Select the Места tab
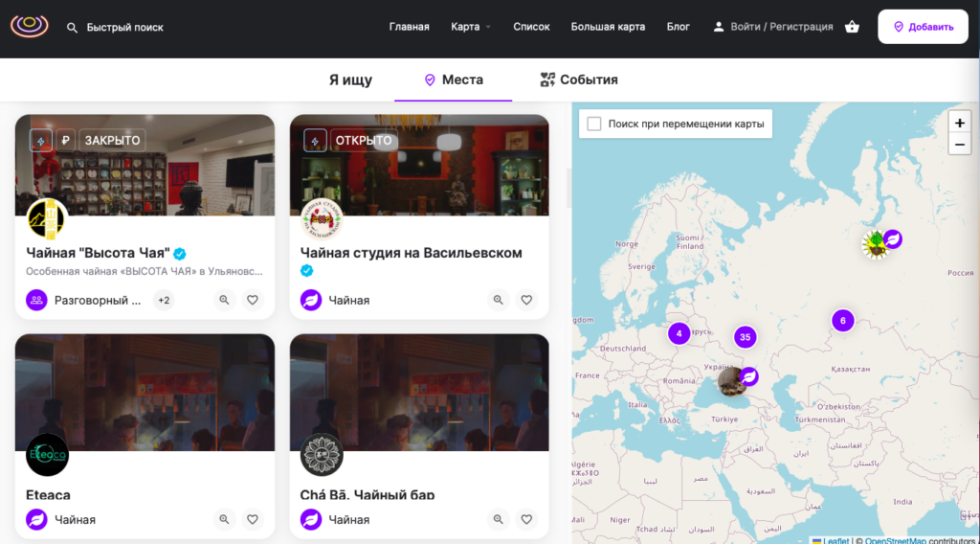Screen dimensions: 980x544 (453, 80)
